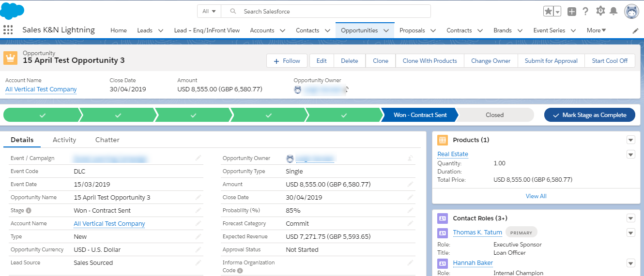The image size is (644, 276).
Task: Click the pencil to edit navigation bar
Action: click(636, 30)
